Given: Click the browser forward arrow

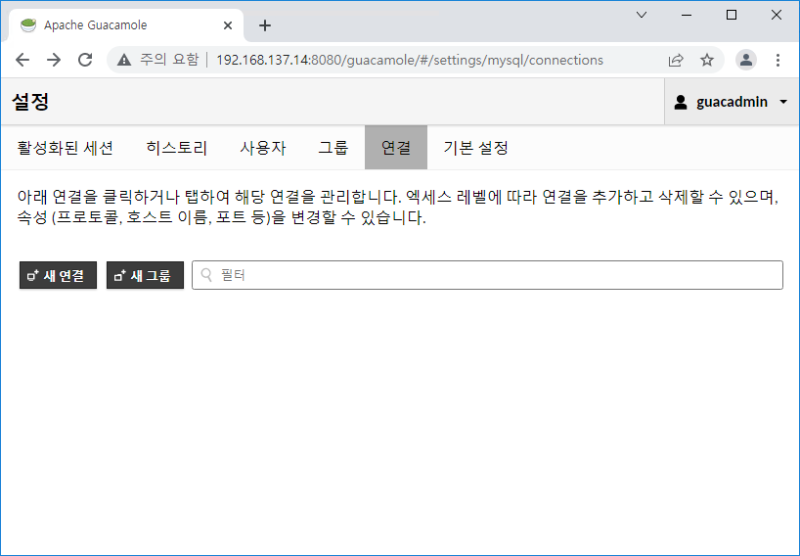Looking at the screenshot, I should pos(54,60).
